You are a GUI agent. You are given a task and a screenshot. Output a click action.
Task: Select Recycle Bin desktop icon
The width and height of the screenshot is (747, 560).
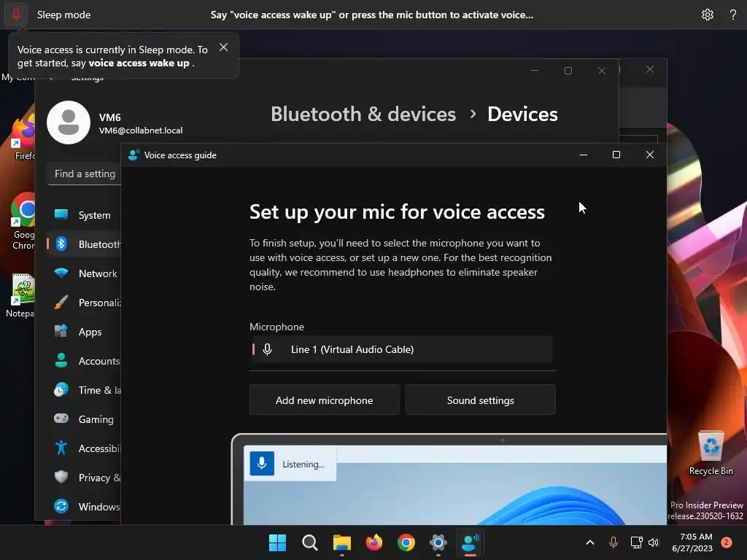(x=711, y=452)
